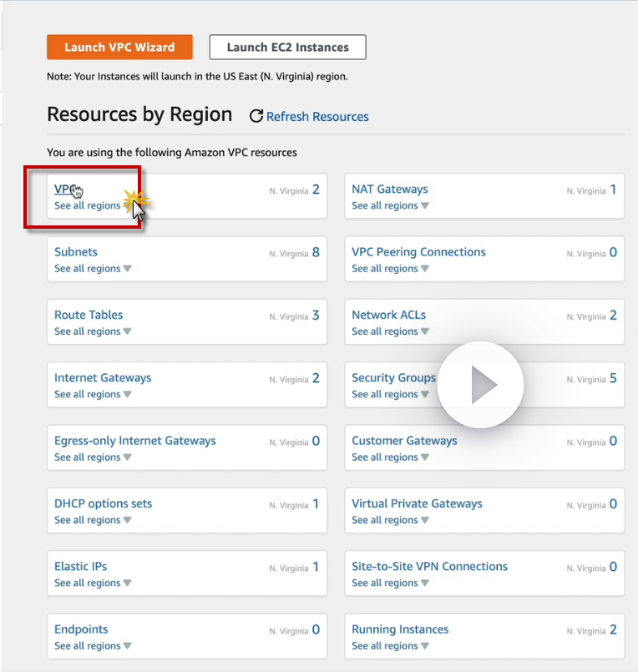
Task: Click the Launch VPC Wizard button
Action: 119,47
